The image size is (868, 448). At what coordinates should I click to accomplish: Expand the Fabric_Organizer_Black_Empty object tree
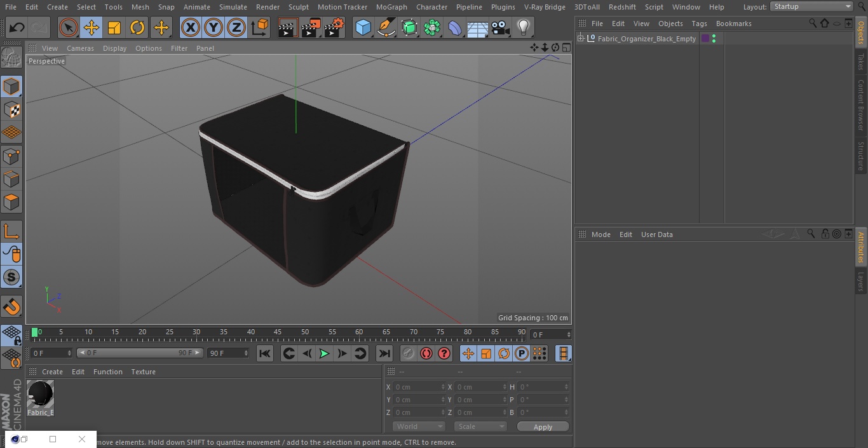tap(580, 39)
